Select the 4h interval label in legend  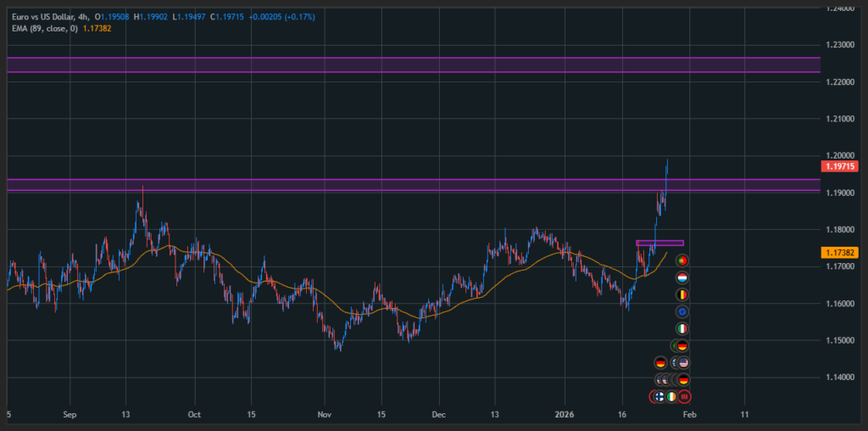point(84,17)
